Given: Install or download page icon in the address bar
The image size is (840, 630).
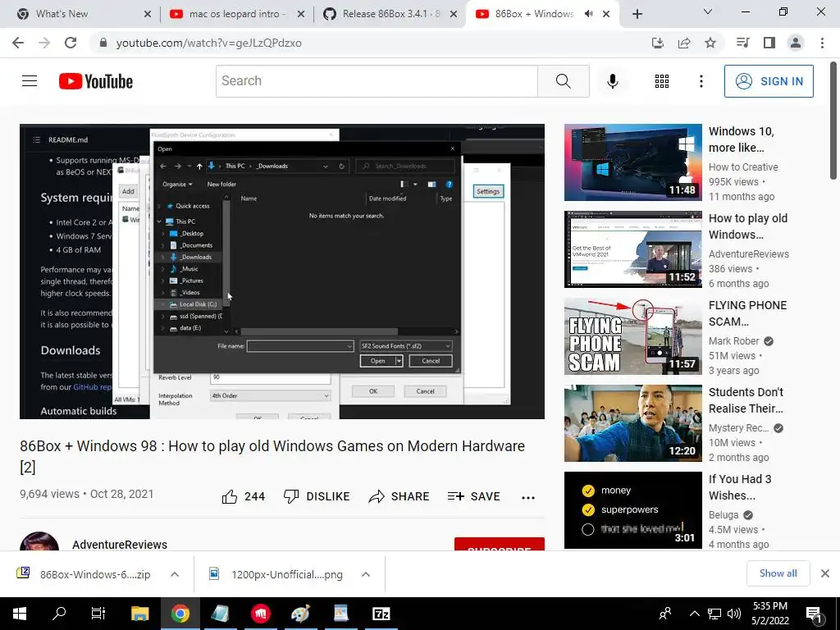Looking at the screenshot, I should pyautogui.click(x=658, y=43).
